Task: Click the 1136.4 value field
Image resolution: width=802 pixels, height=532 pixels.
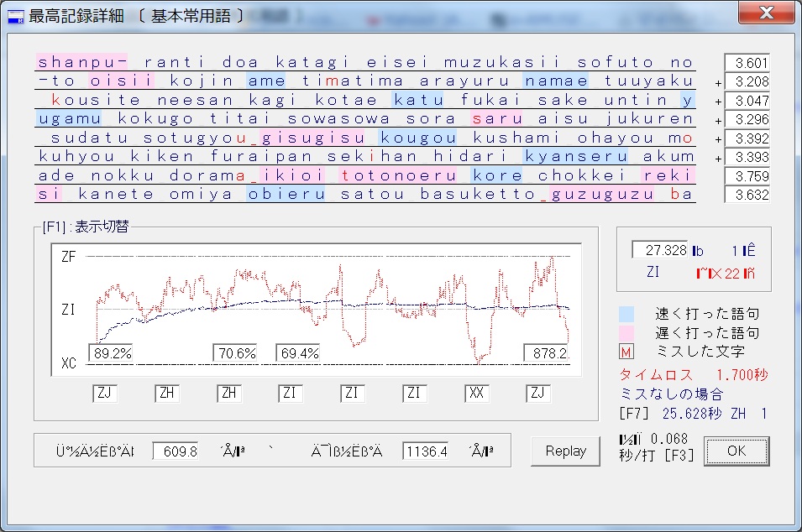Action: 425,451
